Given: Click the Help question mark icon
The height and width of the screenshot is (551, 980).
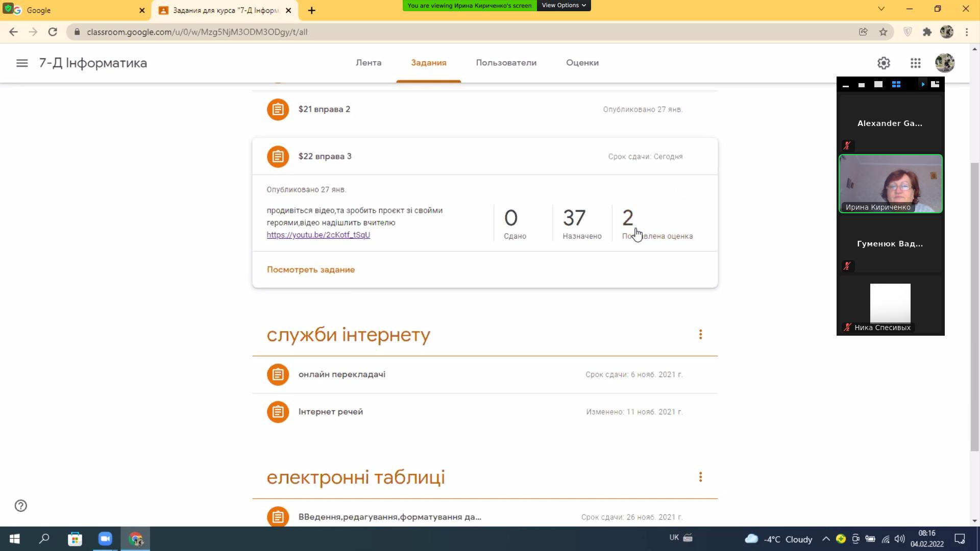Looking at the screenshot, I should [x=21, y=506].
